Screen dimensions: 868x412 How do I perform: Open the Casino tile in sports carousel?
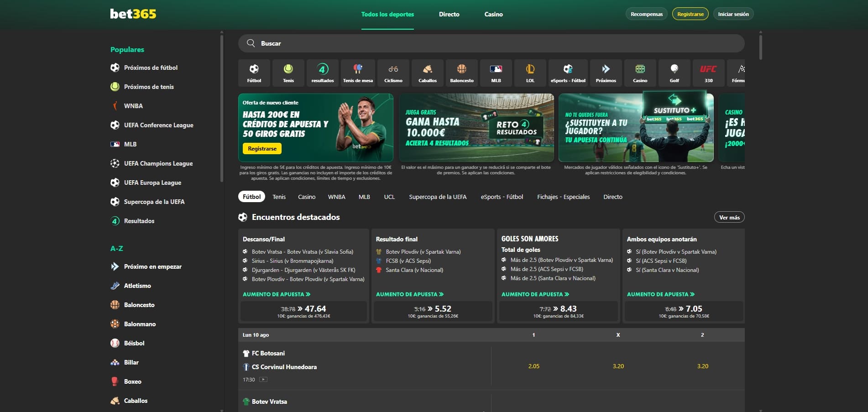(x=640, y=73)
